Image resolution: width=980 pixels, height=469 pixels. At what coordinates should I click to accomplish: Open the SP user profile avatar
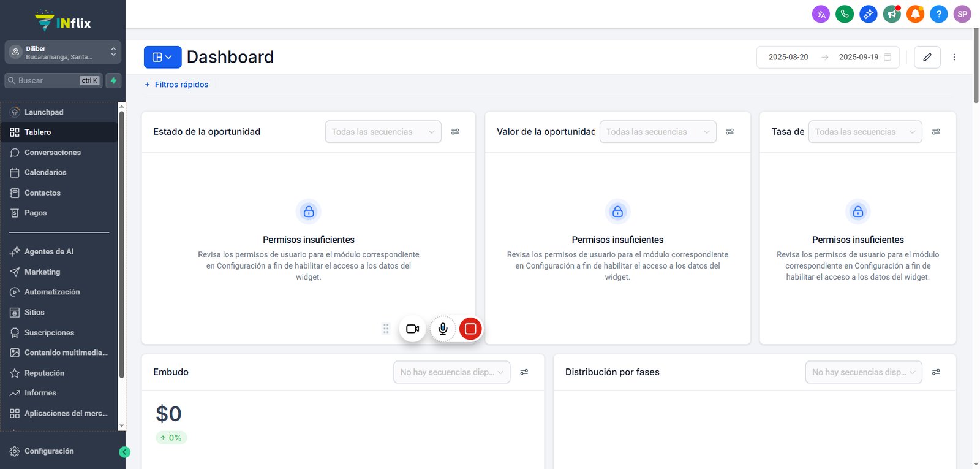(962, 14)
